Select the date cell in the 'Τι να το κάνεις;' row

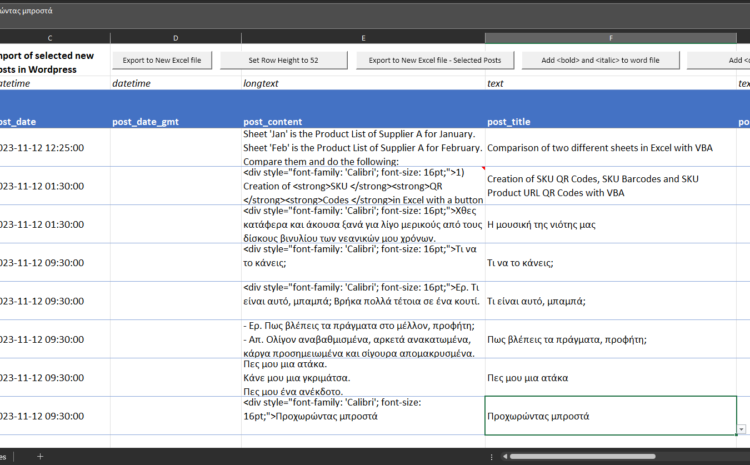point(55,262)
